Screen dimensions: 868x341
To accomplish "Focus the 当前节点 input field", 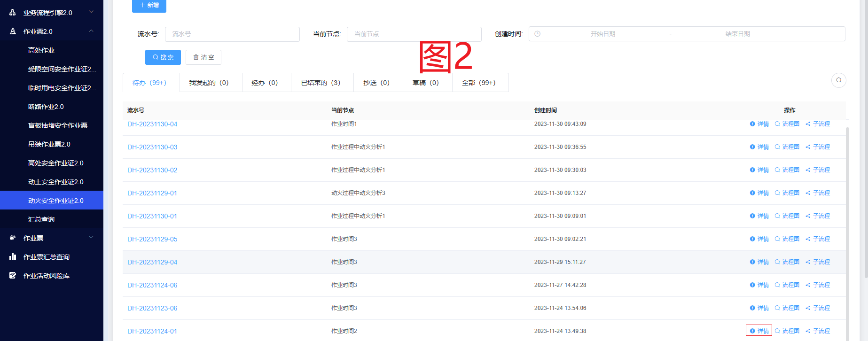I will tap(414, 34).
